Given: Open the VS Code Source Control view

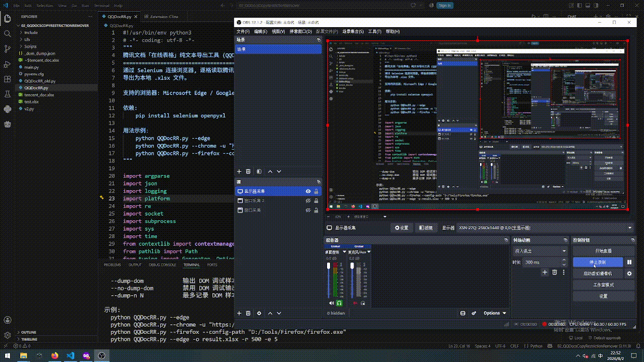Looking at the screenshot, I should point(8,49).
